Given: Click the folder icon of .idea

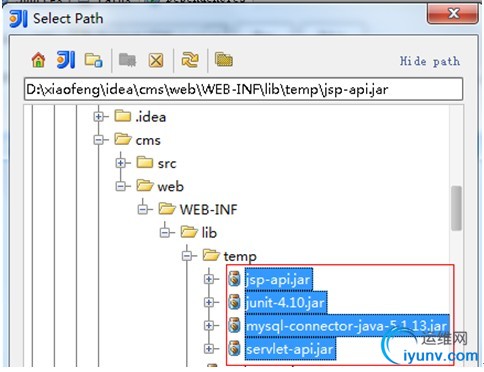Looking at the screenshot, I should 122,116.
